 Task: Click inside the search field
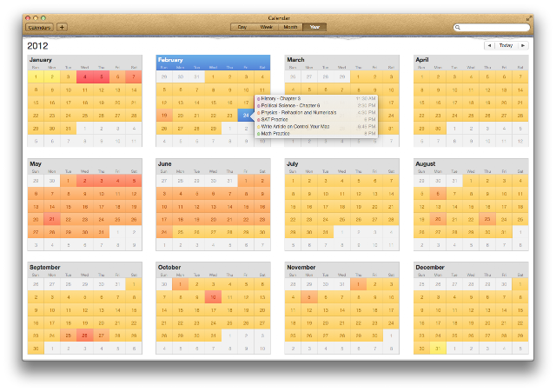coord(492,27)
